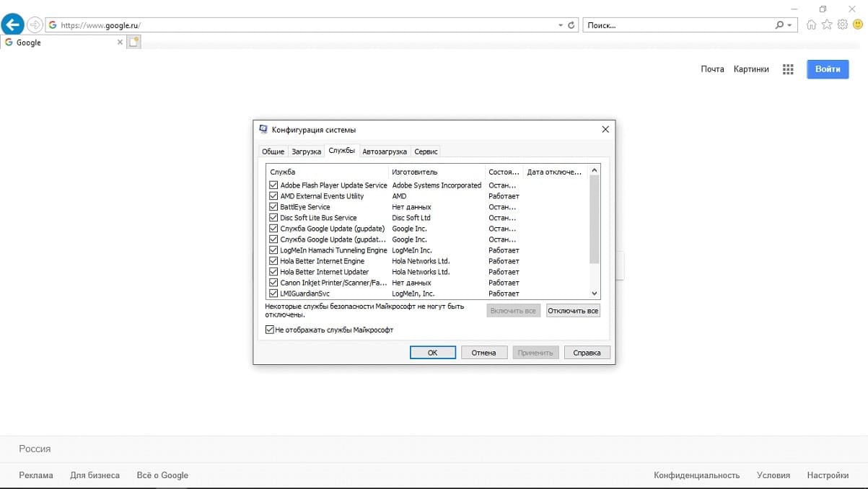Viewport: 868px width, 489px height.
Task: Click the Refresh page icon in address bar
Action: (x=571, y=25)
